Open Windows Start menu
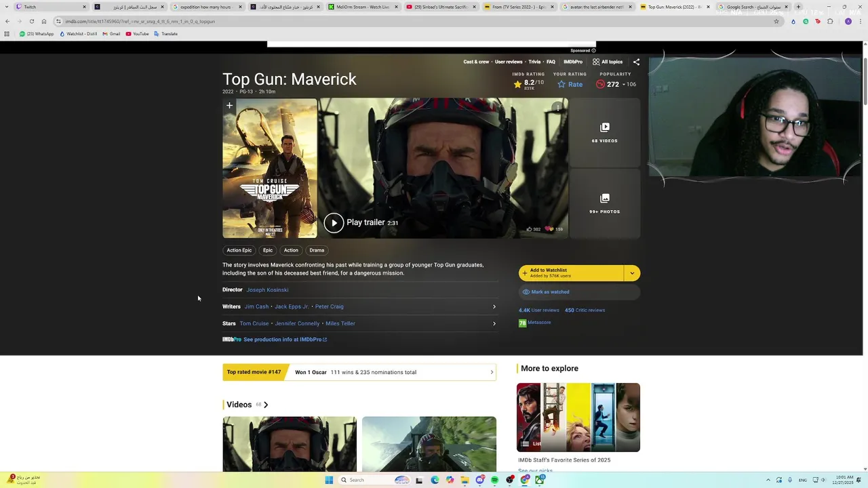Screen dimensions: 868x488 [x=329, y=480]
